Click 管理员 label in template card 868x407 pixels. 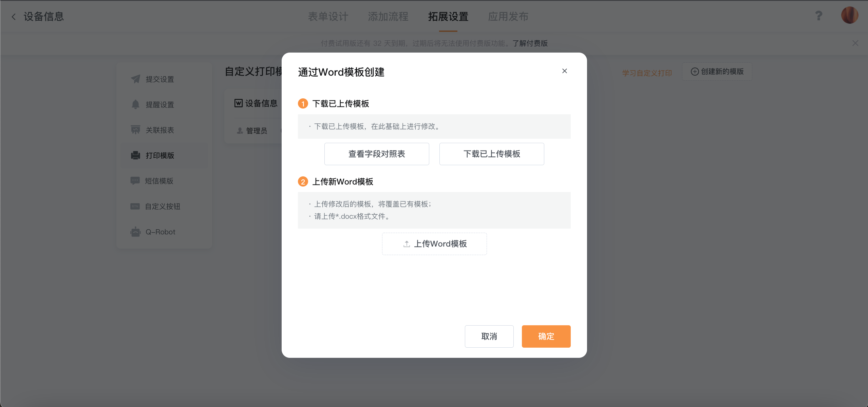[x=257, y=131]
